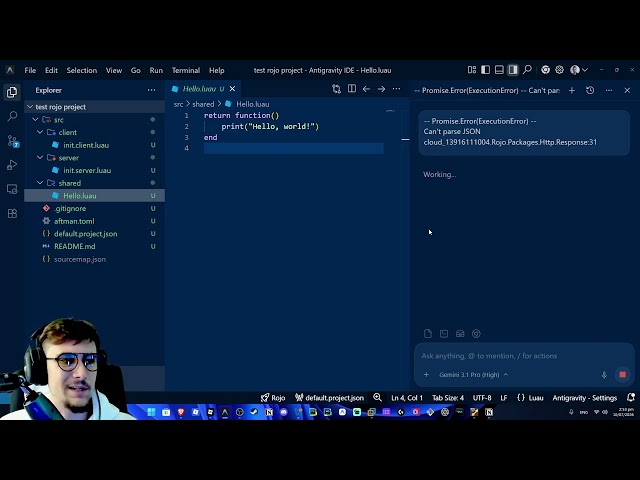
Task: Open changes compare icon in editor toolbar
Action: [x=336, y=89]
